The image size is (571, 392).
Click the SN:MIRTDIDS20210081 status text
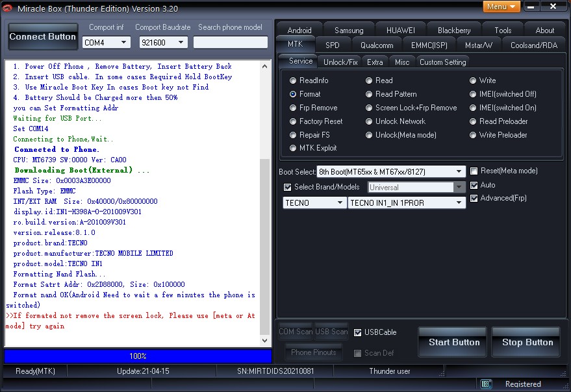pos(275,371)
